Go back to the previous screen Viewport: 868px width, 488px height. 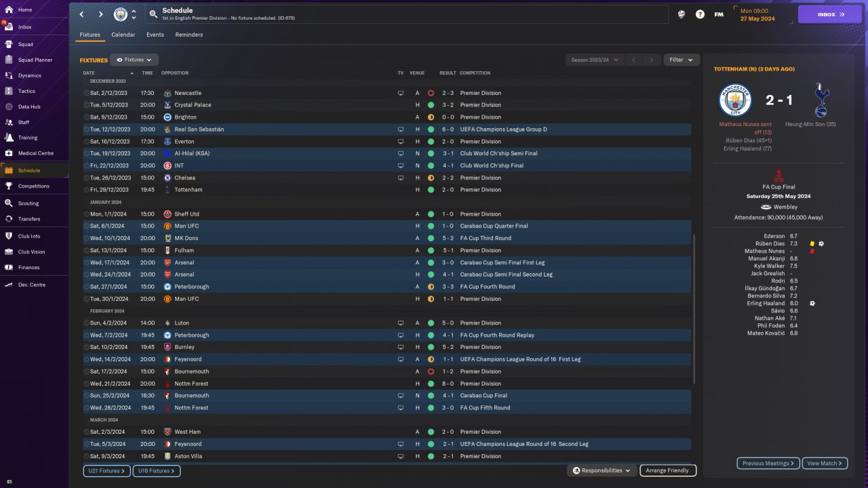[81, 14]
